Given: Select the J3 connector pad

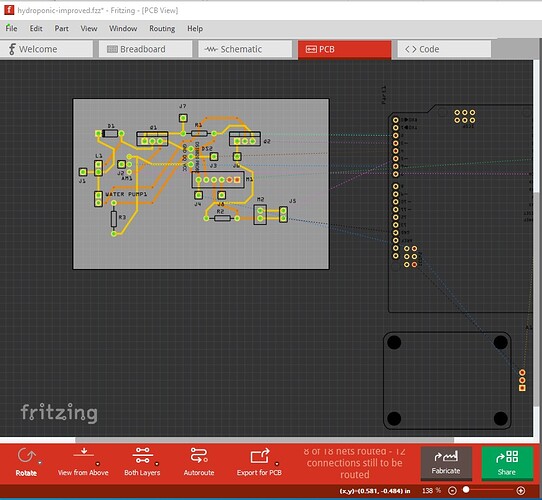Looking at the screenshot, I should click(x=214, y=157).
